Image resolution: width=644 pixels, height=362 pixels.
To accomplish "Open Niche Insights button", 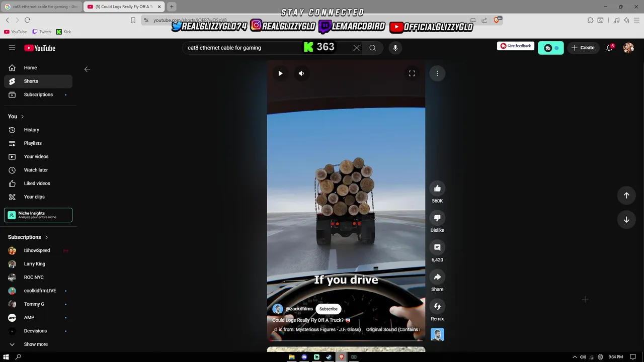I will point(38,215).
